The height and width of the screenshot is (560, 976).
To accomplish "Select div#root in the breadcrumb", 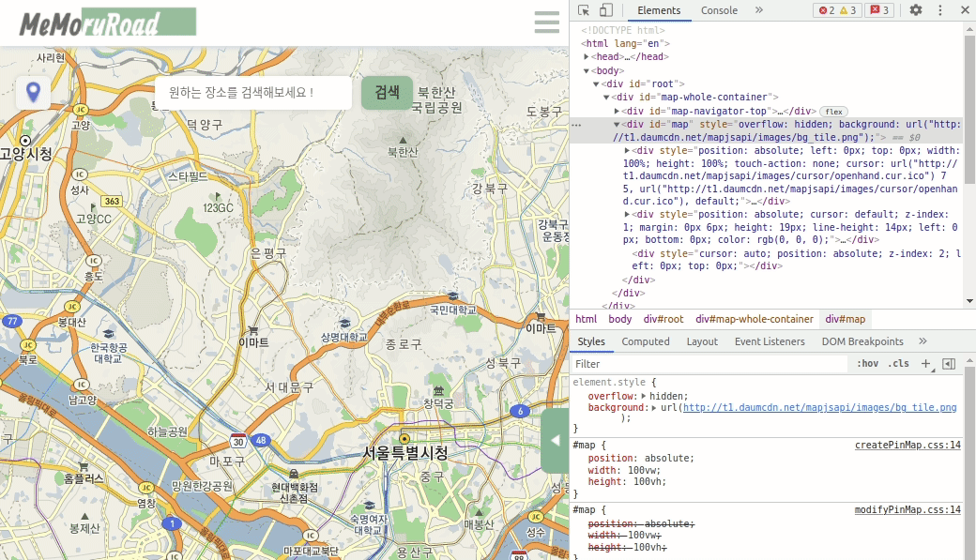I will 663,319.
